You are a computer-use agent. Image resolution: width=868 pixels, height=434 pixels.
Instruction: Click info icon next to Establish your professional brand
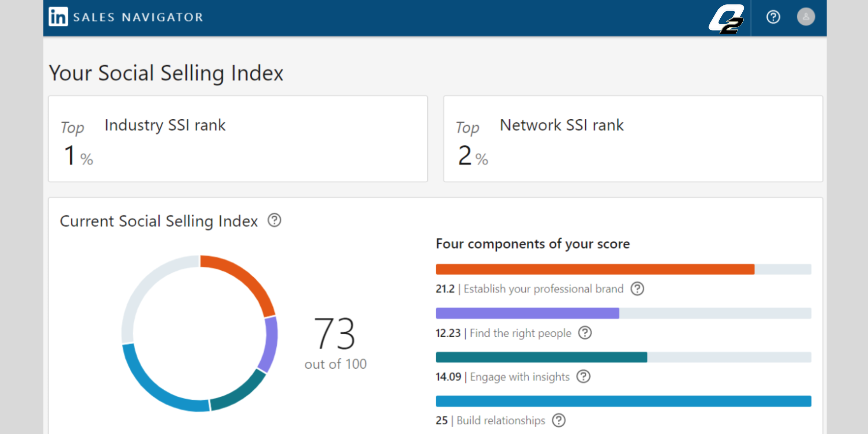point(637,289)
